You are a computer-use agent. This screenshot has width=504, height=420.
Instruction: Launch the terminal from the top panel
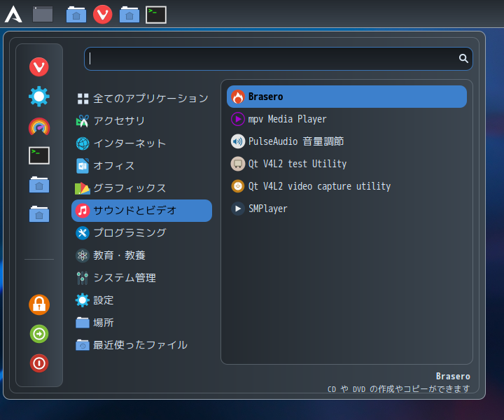pyautogui.click(x=156, y=15)
